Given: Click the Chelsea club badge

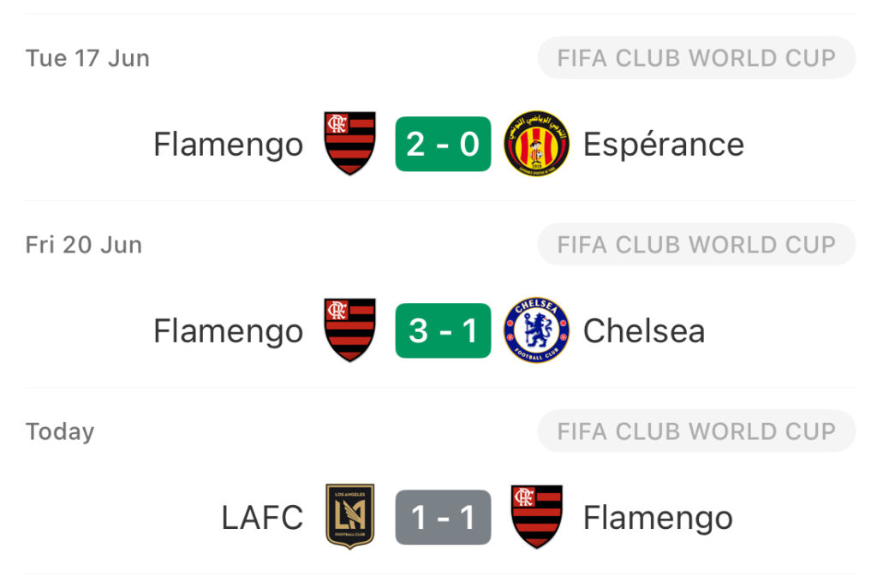Looking at the screenshot, I should [x=536, y=330].
